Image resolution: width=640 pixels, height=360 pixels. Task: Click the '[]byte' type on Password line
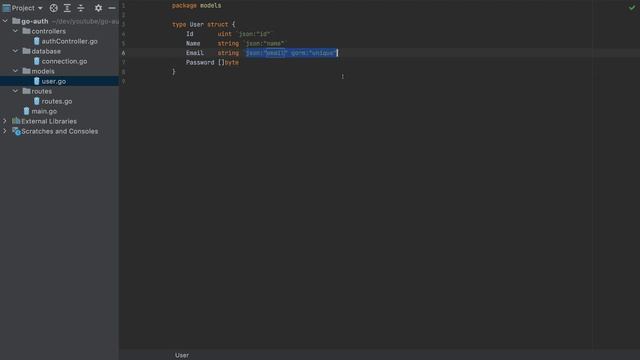[228, 62]
